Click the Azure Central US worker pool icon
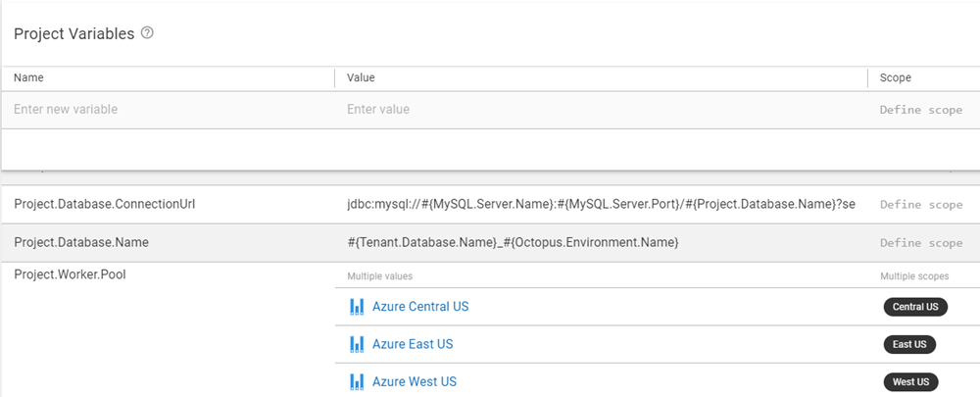 click(357, 307)
